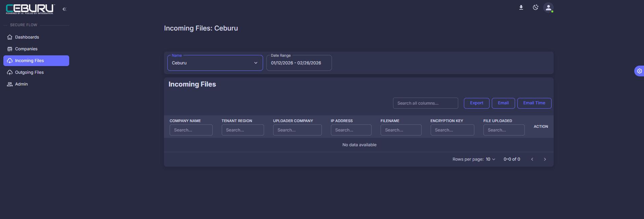Viewport: 644px width, 219px height.
Task: Click the 'Incoming Files: Ceburu' page title
Action: pos(201,28)
